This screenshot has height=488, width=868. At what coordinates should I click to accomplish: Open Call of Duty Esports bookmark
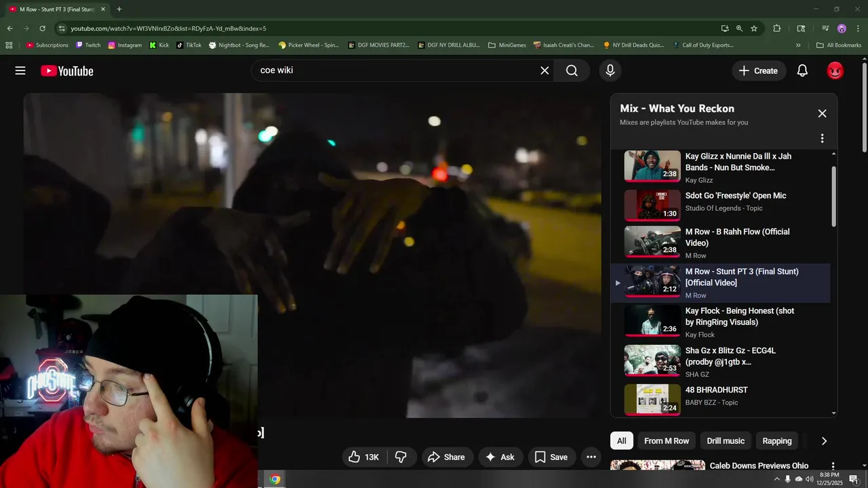(x=703, y=45)
